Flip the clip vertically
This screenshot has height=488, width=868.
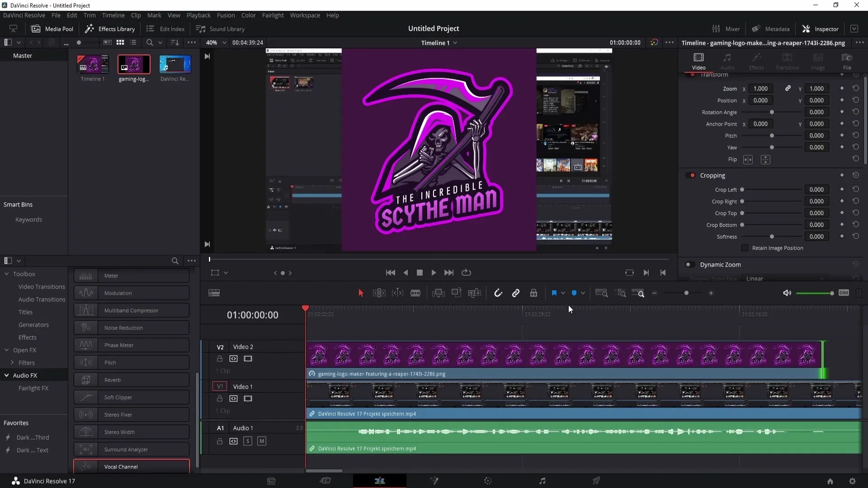pos(765,160)
